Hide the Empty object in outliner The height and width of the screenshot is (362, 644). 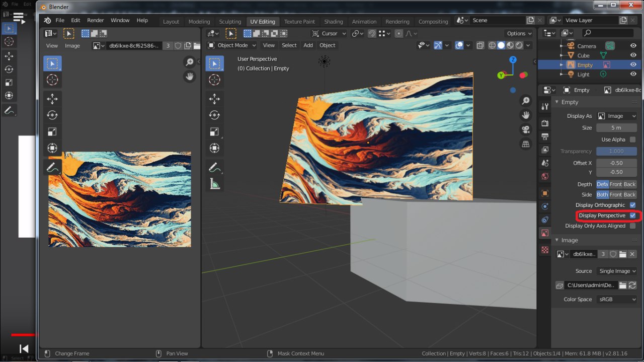point(633,65)
